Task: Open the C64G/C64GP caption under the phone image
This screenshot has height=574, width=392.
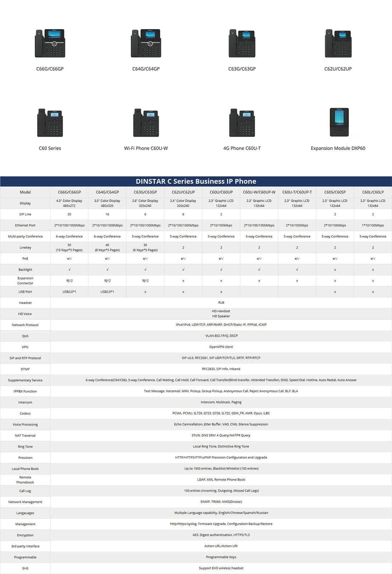Action: (146, 69)
